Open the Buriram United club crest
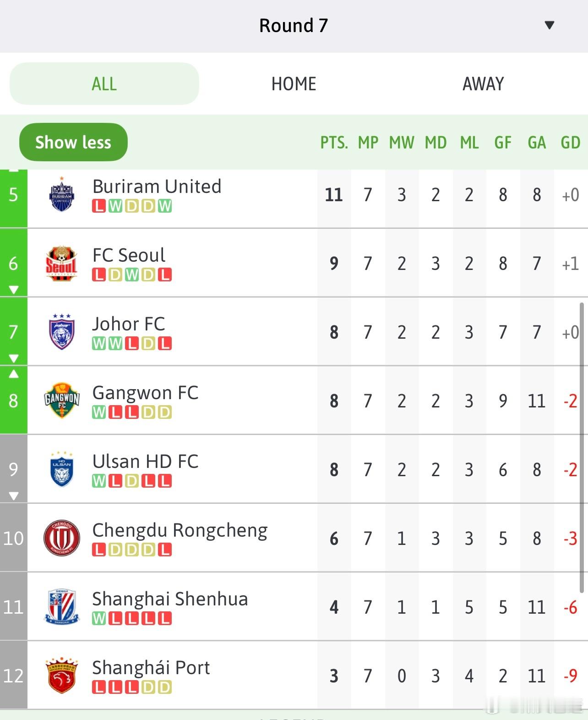Image resolution: width=588 pixels, height=720 pixels. 61,194
